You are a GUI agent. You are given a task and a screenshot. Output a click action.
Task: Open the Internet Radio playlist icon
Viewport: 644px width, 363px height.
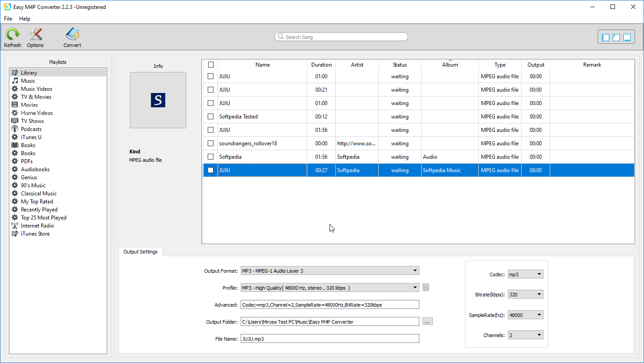point(15,226)
